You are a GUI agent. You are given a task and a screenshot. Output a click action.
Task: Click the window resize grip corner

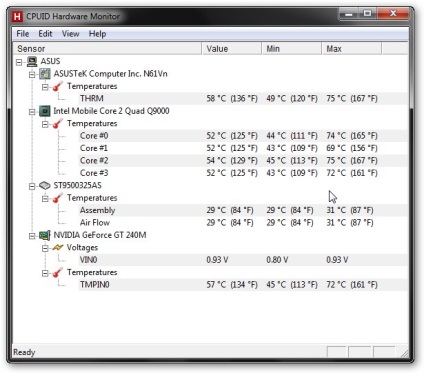(x=404, y=353)
